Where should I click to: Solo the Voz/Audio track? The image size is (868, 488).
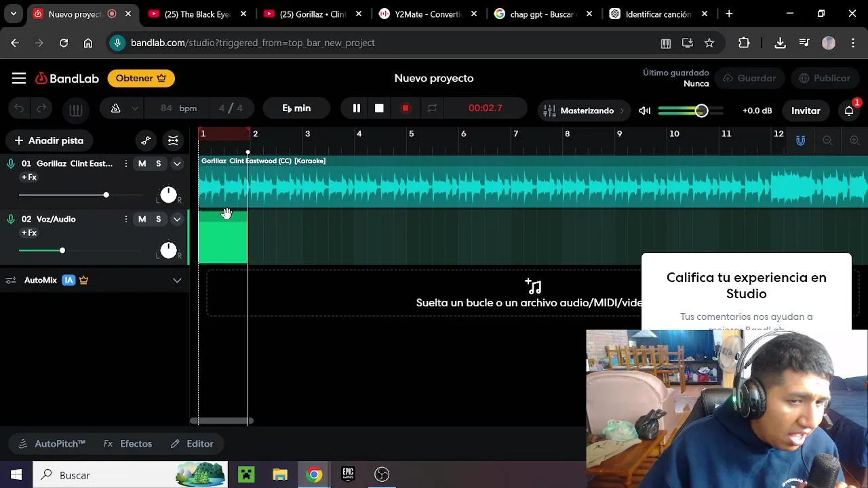coord(159,219)
